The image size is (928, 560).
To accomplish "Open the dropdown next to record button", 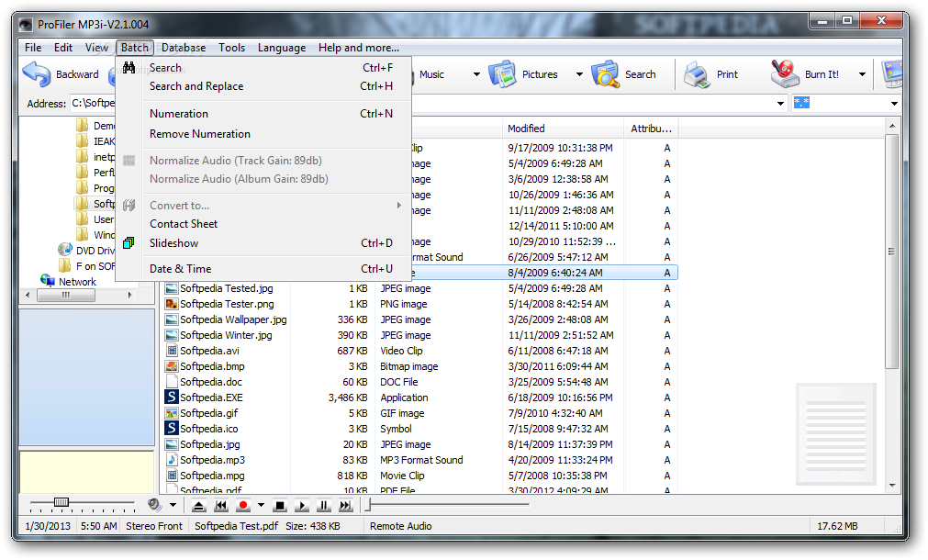I will click(x=261, y=505).
